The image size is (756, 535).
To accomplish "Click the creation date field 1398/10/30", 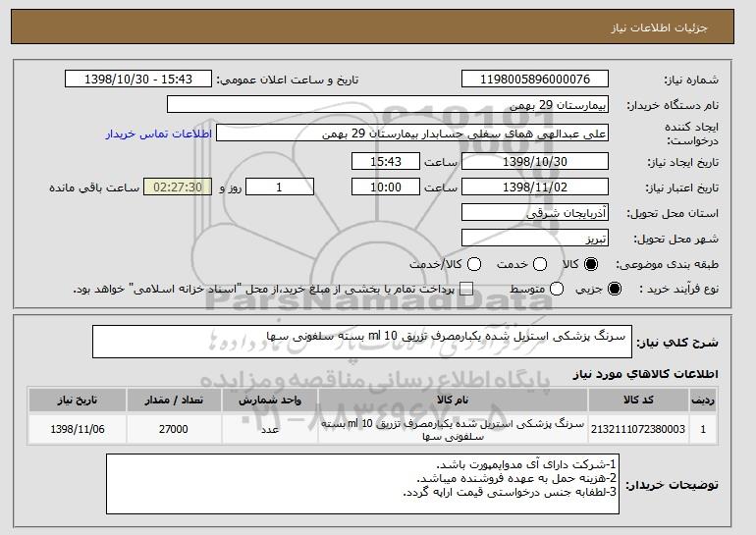I will tap(535, 161).
